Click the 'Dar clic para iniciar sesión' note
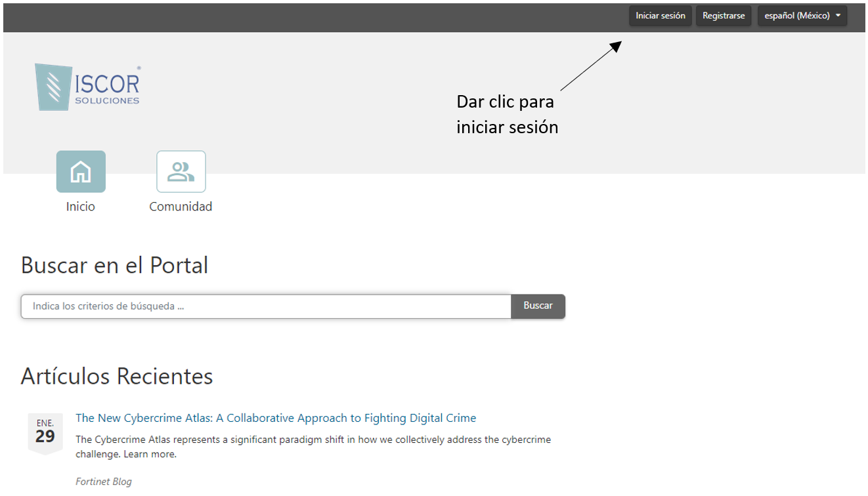Viewport: 868px width, 496px height. (x=507, y=115)
